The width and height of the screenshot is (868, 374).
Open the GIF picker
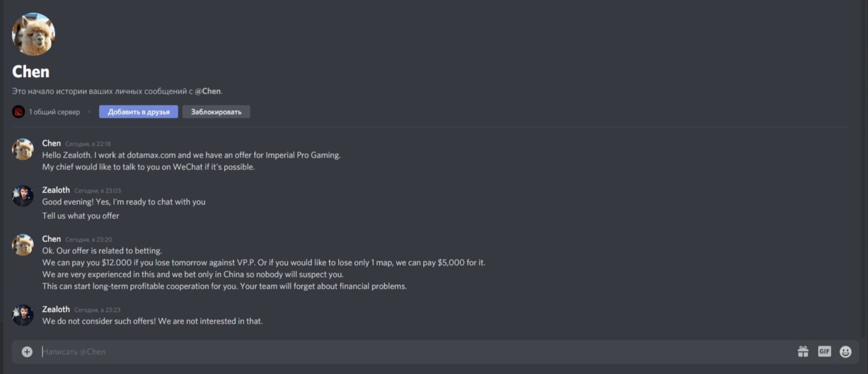click(x=824, y=351)
